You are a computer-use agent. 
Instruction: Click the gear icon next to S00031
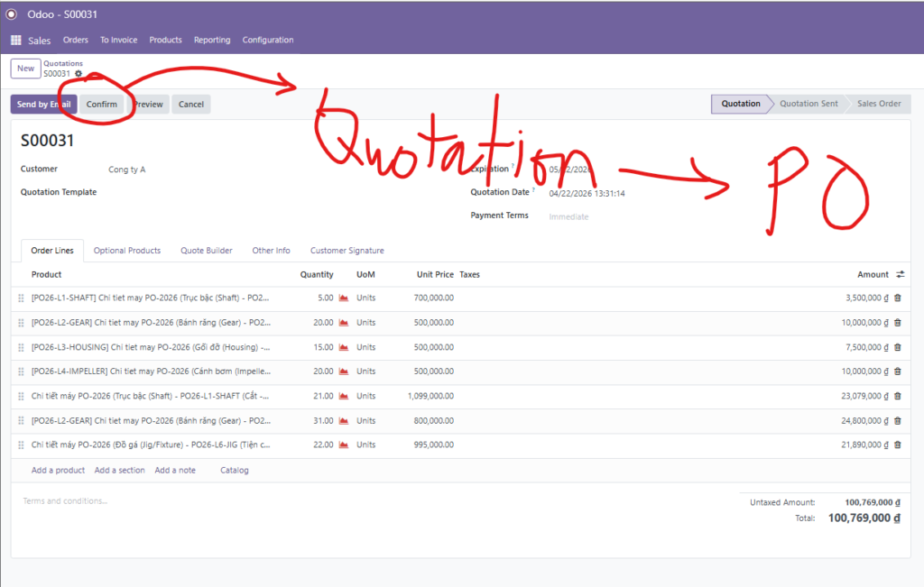(x=79, y=74)
